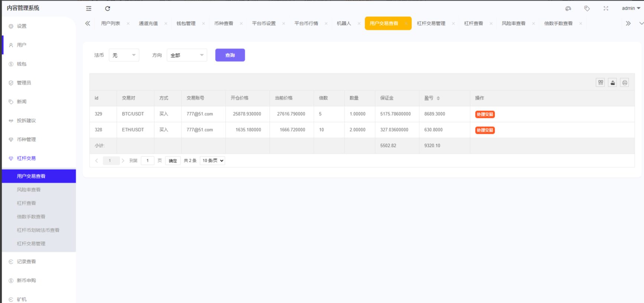Click the refresh page icon
The height and width of the screenshot is (303, 644).
108,9
